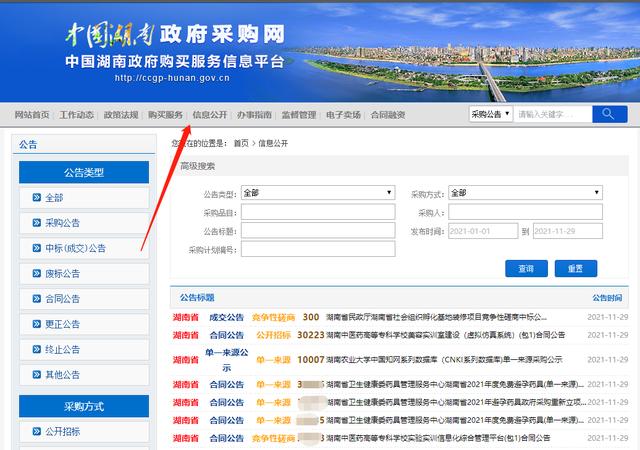Select 更正公告 in sidebar

(x=84, y=324)
